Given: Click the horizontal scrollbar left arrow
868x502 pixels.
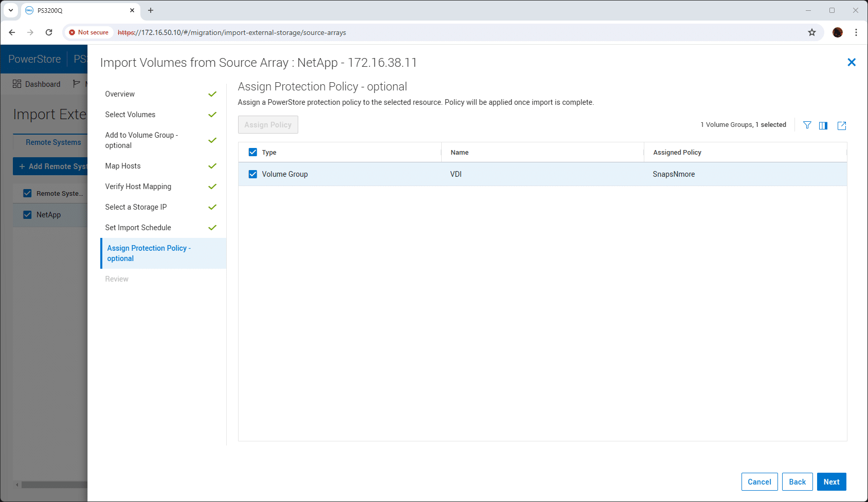Looking at the screenshot, I should pos(17,485).
